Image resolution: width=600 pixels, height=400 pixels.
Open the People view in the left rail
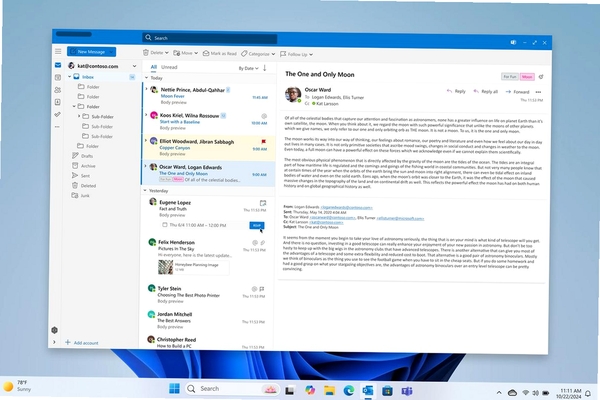pos(58,90)
